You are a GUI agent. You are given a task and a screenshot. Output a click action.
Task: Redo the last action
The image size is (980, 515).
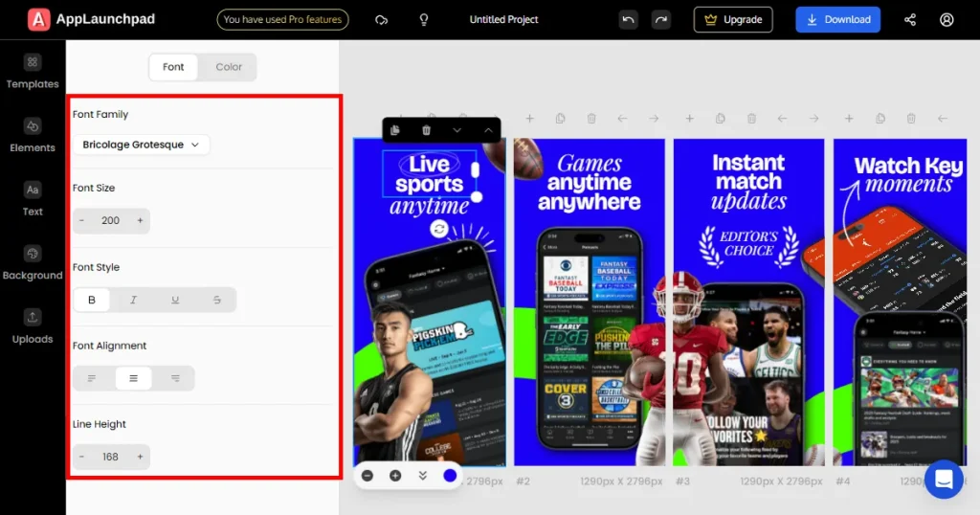point(660,20)
